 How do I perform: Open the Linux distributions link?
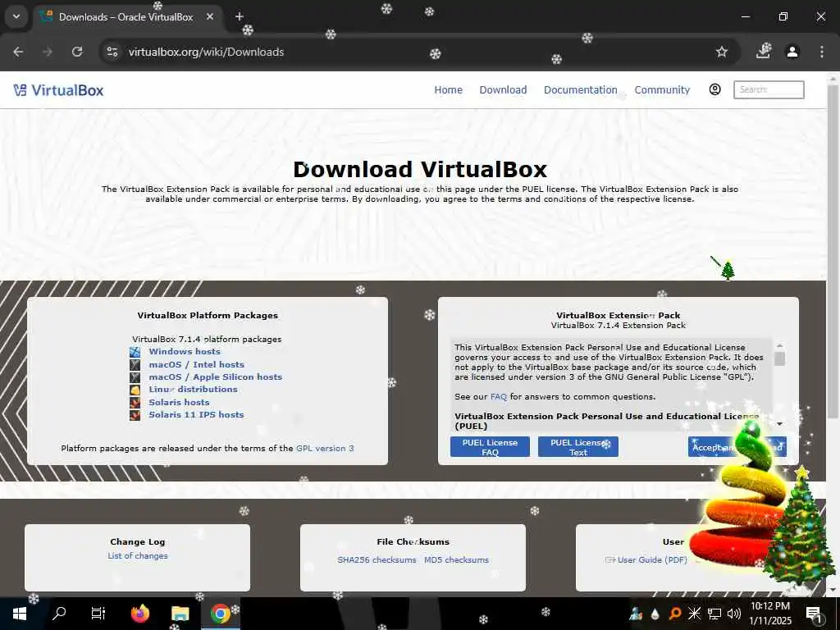[x=193, y=390]
